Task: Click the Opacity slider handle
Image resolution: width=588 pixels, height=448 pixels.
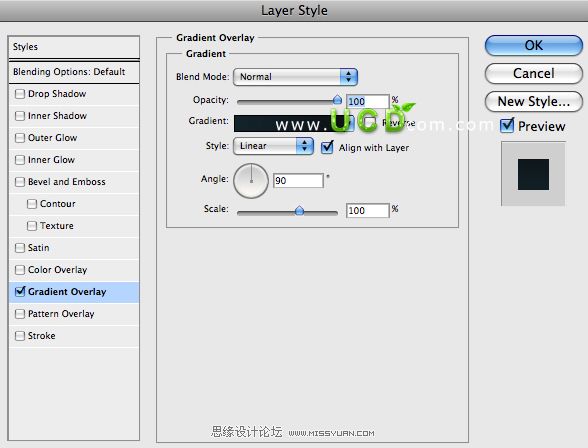Action: pyautogui.click(x=337, y=100)
